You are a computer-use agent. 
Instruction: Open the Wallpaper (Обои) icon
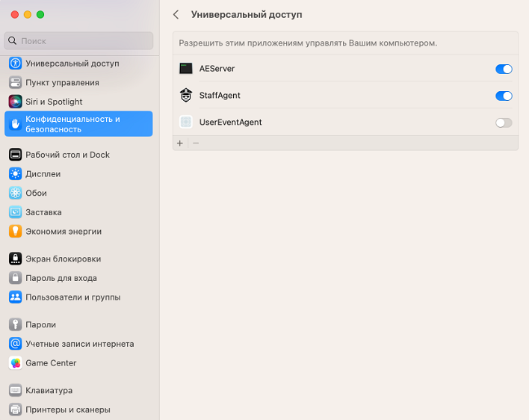pos(15,193)
